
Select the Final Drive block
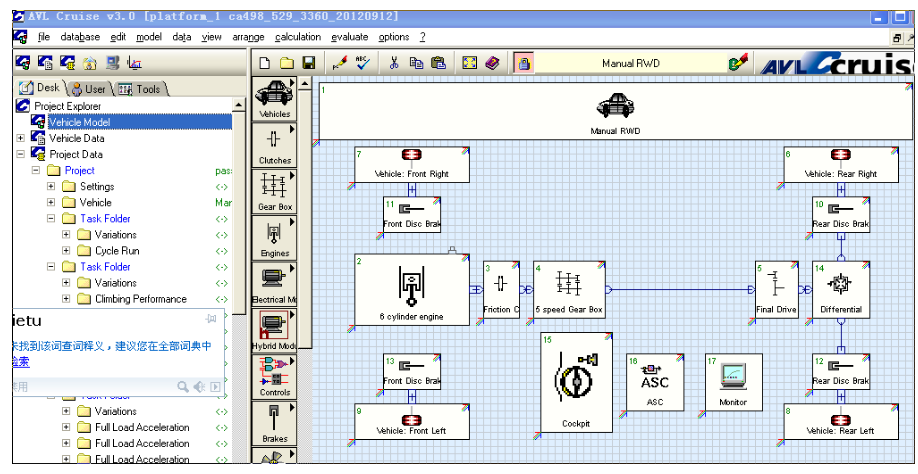click(x=776, y=290)
